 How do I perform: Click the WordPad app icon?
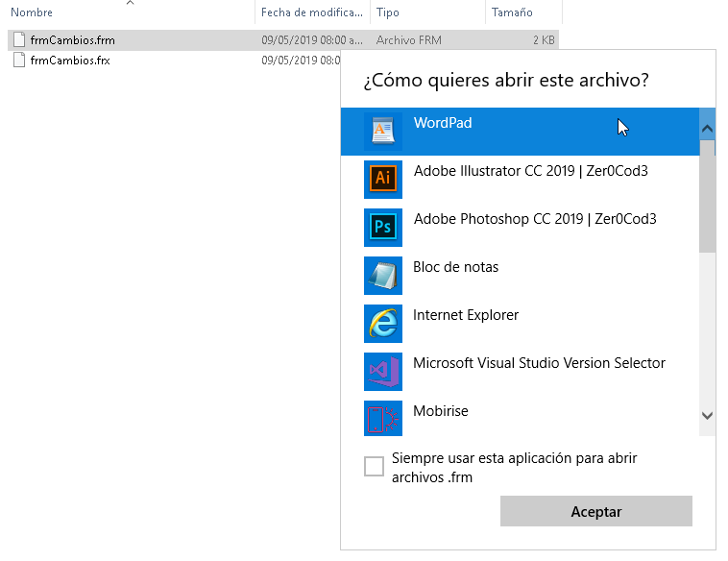[x=383, y=132]
